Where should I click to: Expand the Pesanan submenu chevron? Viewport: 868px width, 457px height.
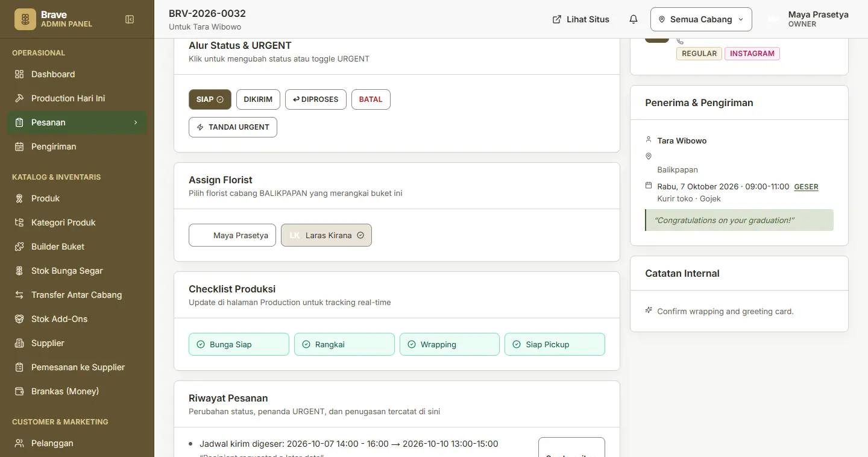coord(136,122)
